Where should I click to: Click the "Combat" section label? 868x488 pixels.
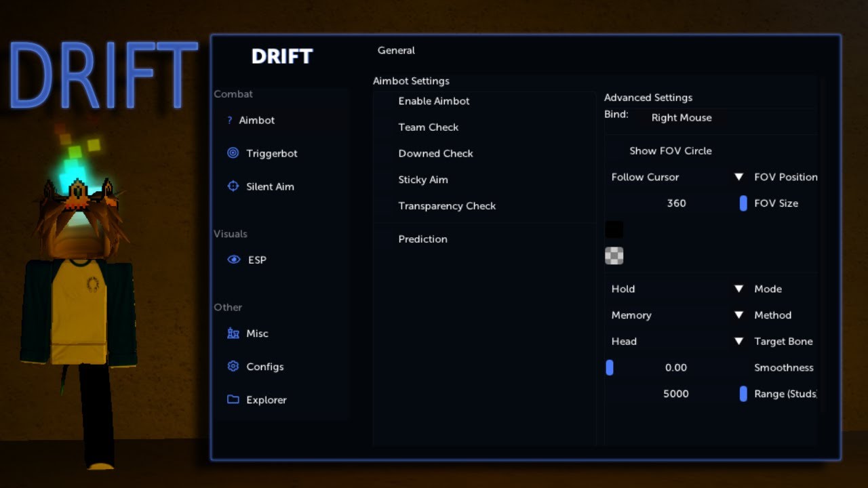233,94
